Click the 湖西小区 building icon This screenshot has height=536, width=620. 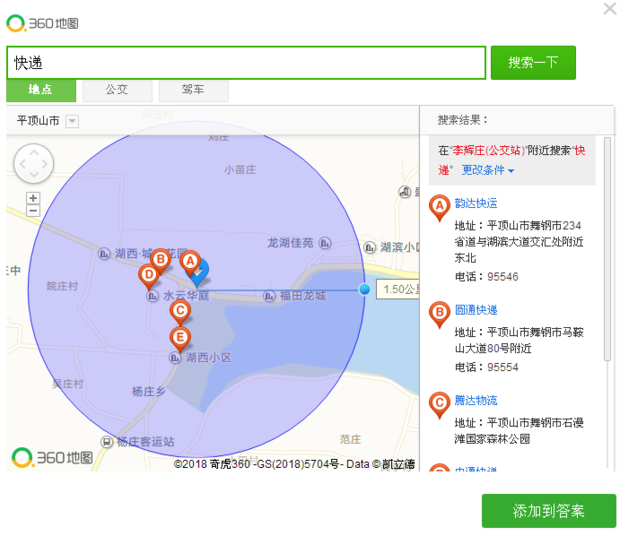(175, 358)
